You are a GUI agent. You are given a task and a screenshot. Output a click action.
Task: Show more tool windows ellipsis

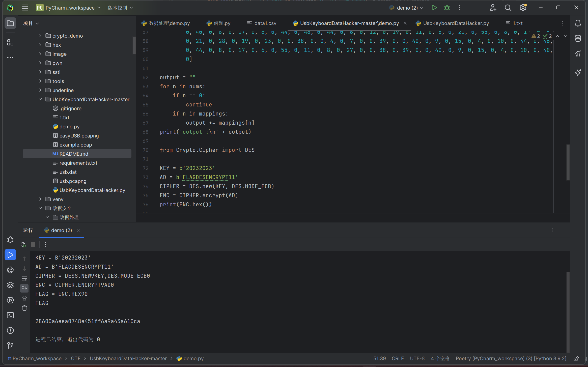pyautogui.click(x=10, y=58)
